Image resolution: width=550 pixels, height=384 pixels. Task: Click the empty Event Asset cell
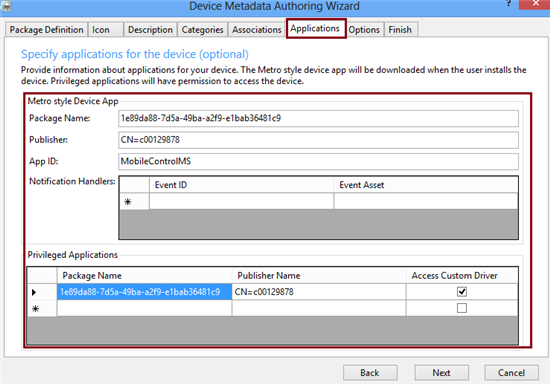click(425, 201)
